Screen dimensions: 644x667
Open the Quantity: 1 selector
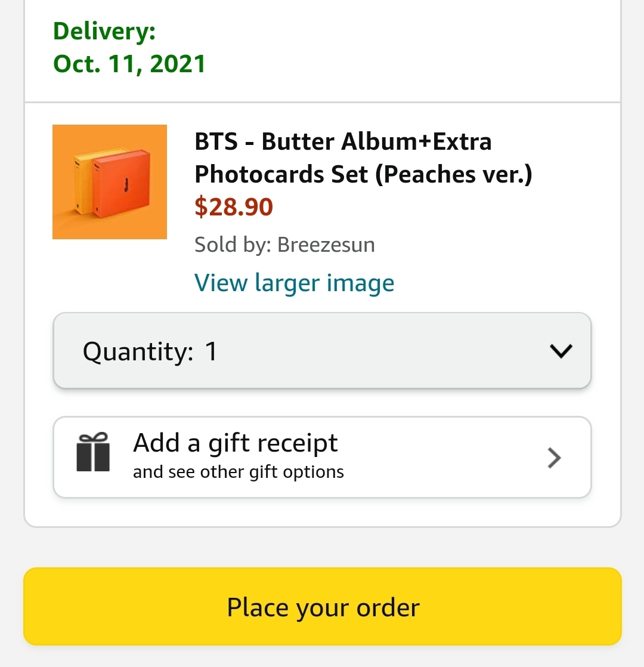(x=322, y=351)
